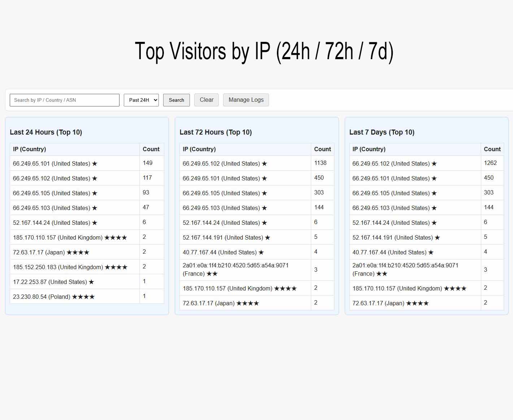The width and height of the screenshot is (513, 420).
Task: Open Manage Logs
Action: (246, 100)
